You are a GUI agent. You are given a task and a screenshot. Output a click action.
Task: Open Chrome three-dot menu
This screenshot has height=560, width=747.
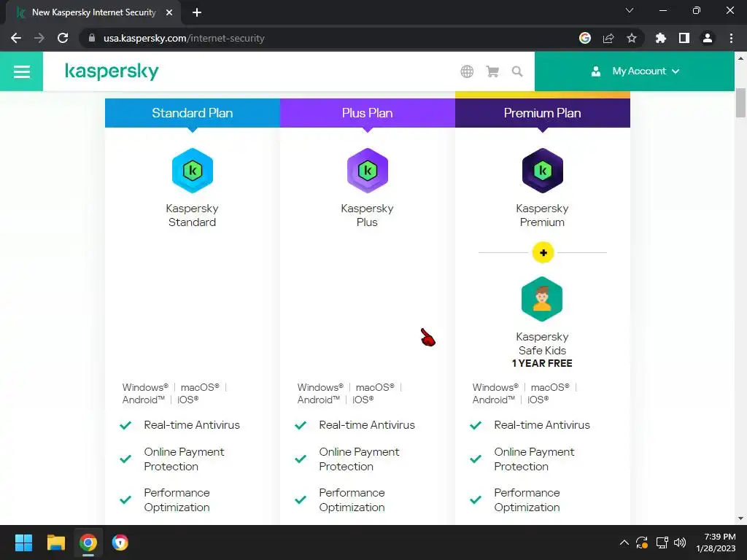(x=731, y=38)
